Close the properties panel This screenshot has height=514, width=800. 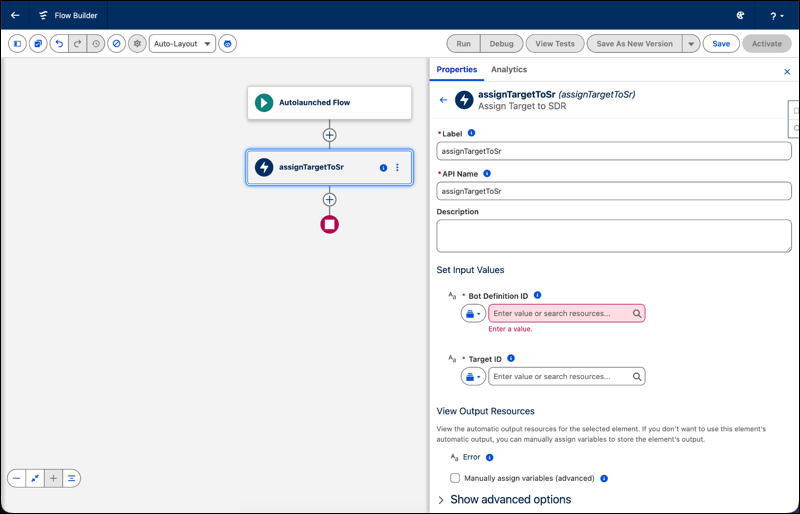787,71
